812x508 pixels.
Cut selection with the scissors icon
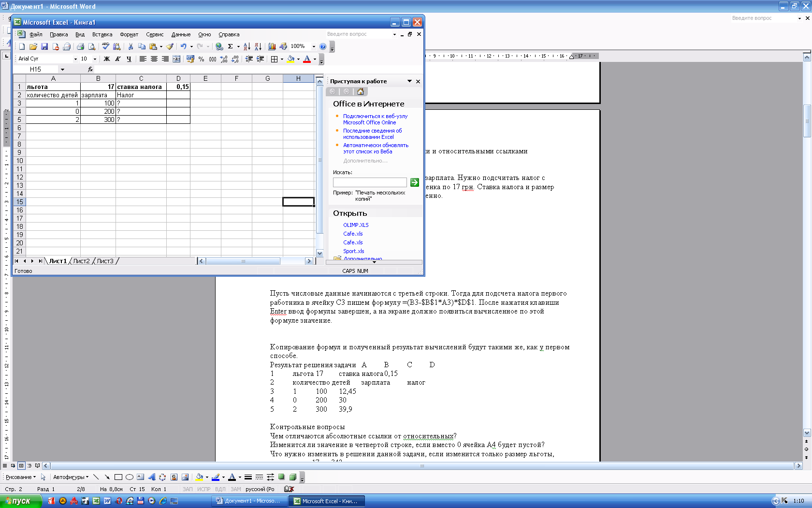(x=130, y=46)
